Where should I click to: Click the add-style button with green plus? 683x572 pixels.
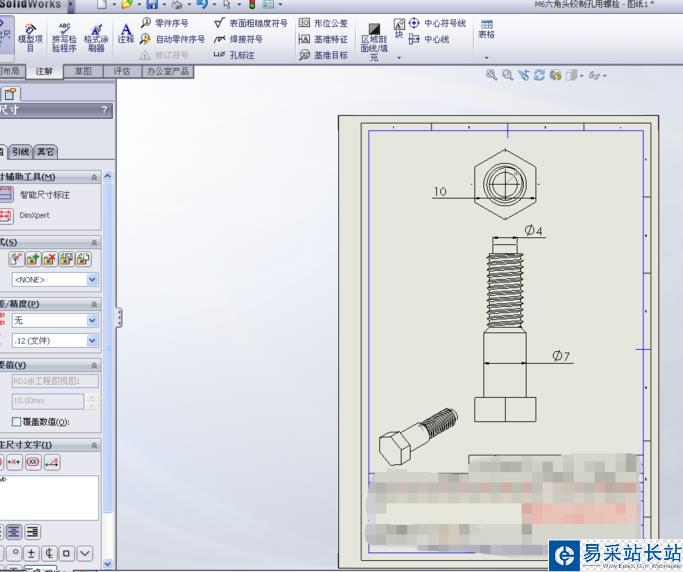tap(33, 259)
